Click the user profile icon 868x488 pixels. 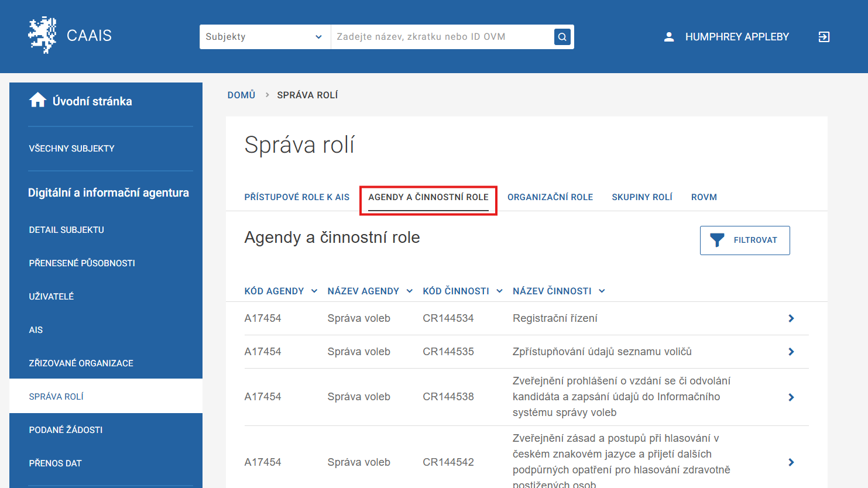pos(668,37)
